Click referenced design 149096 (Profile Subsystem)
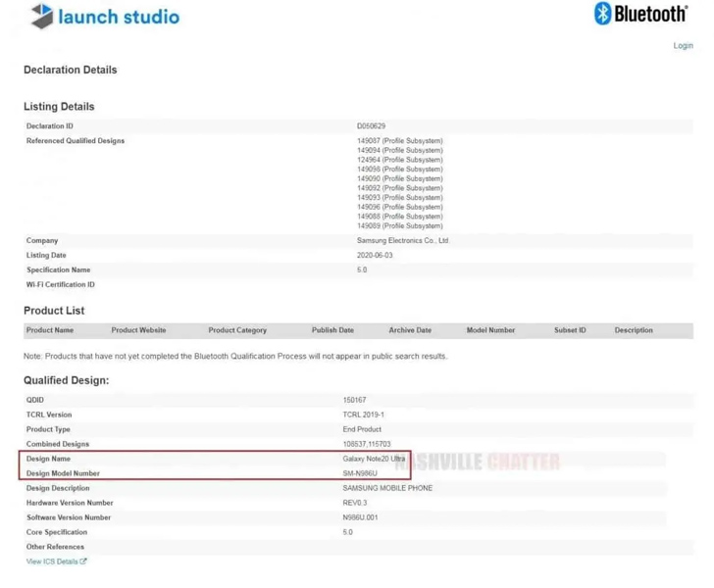The width and height of the screenshot is (714, 588). pyautogui.click(x=399, y=207)
